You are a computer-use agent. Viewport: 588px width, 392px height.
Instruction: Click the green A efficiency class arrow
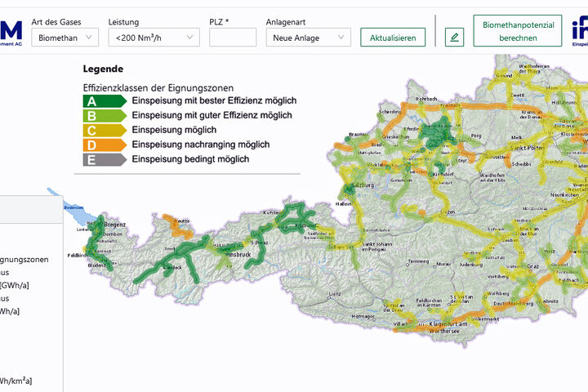(x=105, y=101)
